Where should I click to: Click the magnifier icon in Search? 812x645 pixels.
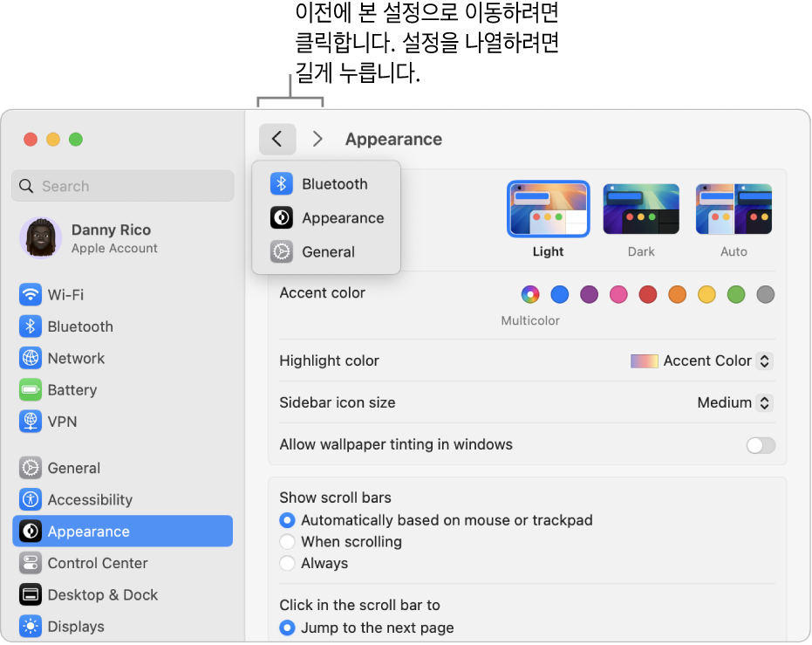pyautogui.click(x=26, y=186)
